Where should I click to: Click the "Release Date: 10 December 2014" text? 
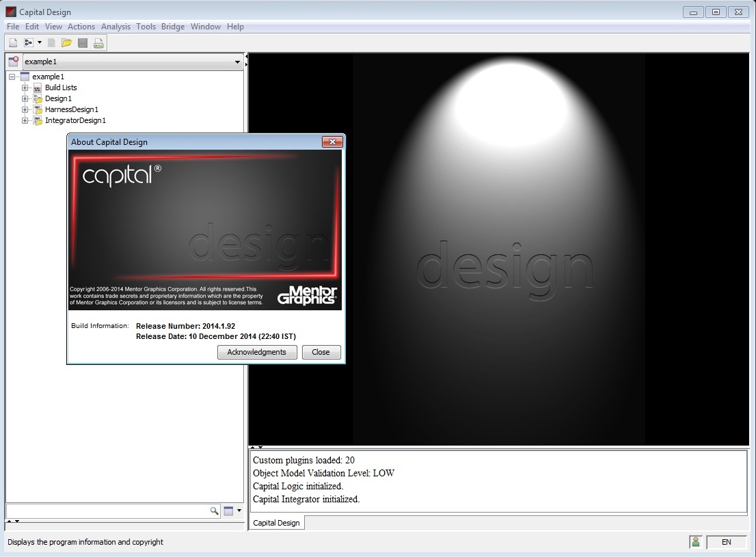pyautogui.click(x=195, y=337)
